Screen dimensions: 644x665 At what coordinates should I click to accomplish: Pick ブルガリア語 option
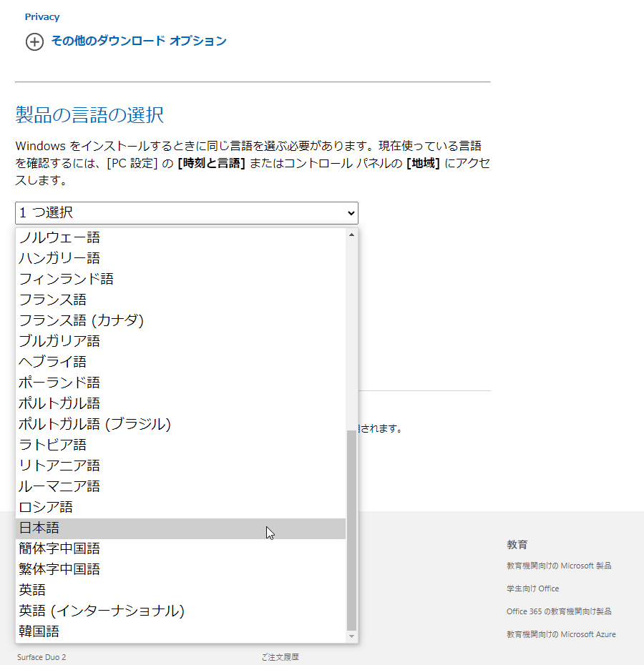(180, 341)
